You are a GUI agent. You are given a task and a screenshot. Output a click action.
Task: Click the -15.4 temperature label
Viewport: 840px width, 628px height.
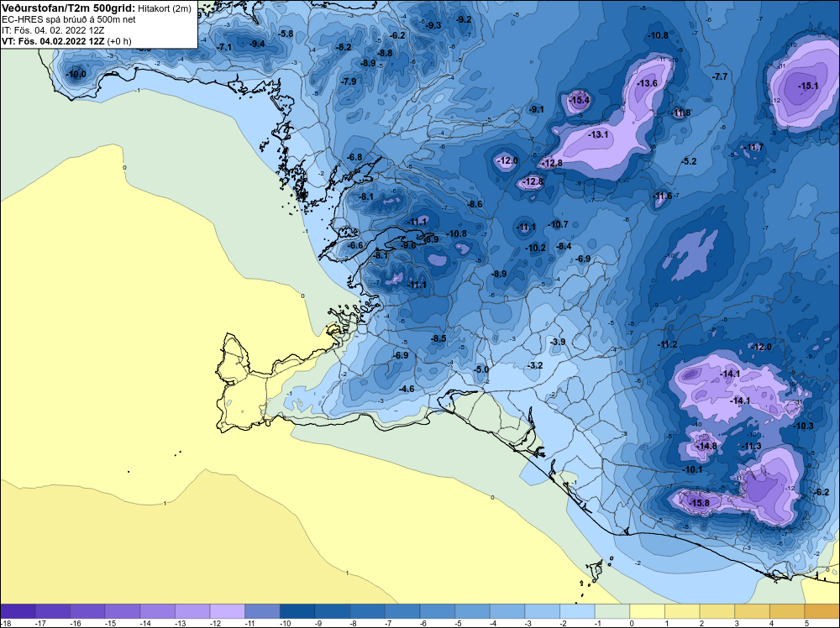[579, 100]
